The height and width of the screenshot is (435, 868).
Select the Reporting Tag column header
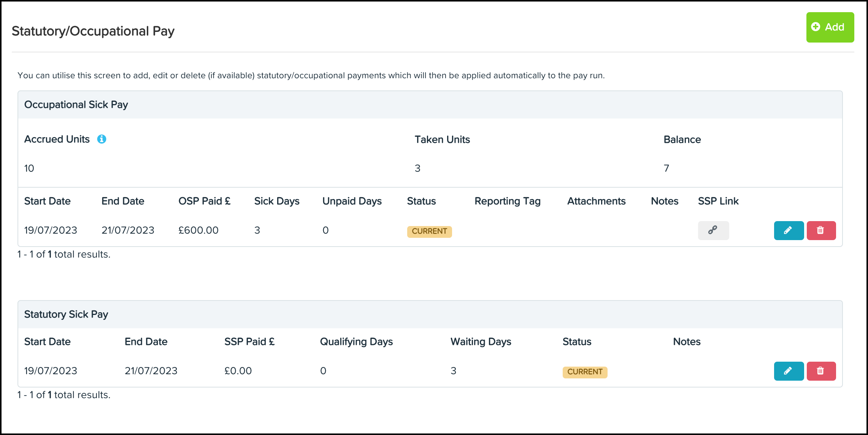tap(508, 201)
